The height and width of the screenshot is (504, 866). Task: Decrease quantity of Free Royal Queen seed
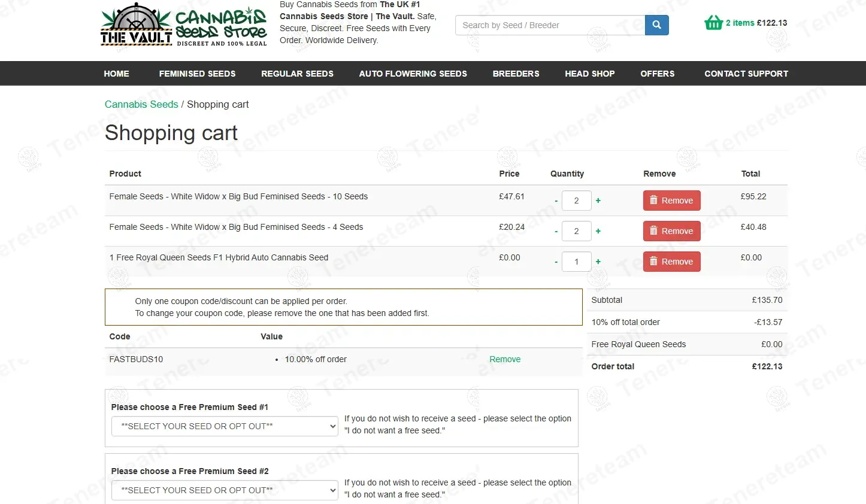click(x=556, y=262)
